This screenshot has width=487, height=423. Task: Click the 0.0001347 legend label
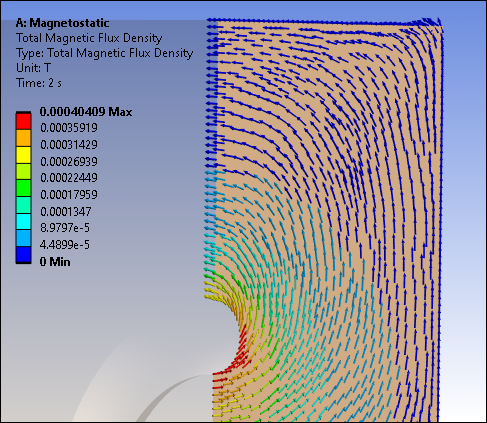tap(66, 211)
